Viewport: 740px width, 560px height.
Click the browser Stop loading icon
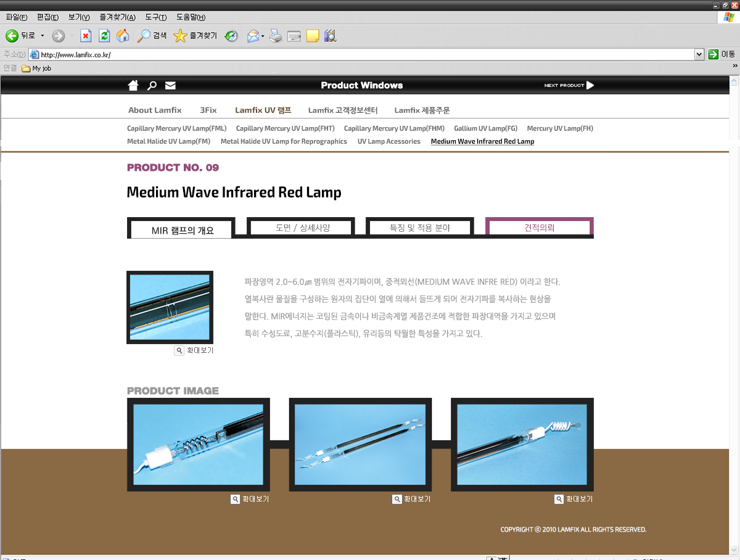86,36
